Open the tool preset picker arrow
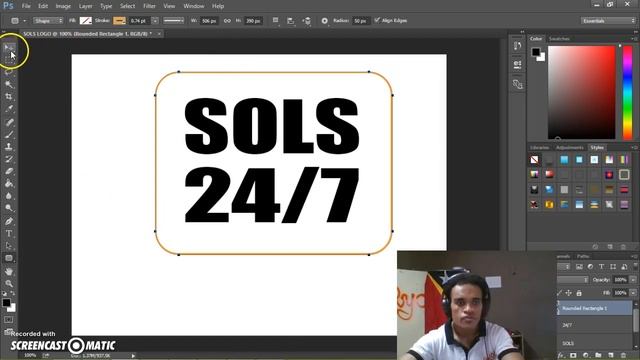The image size is (640, 360). (x=24, y=21)
